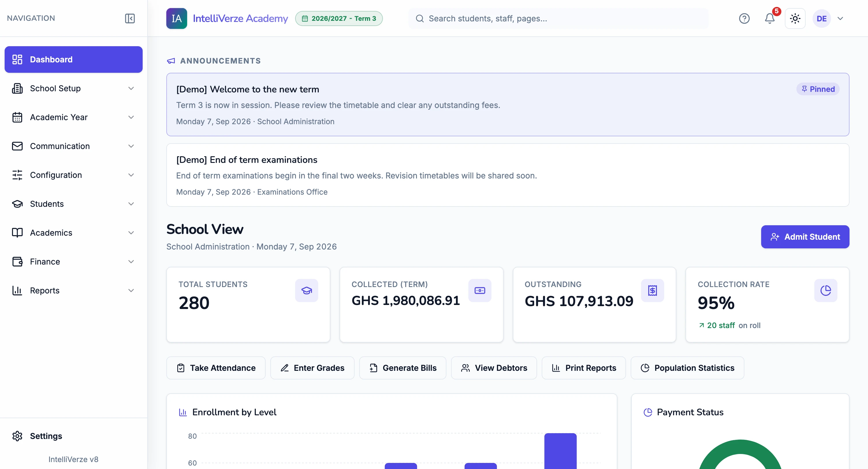The image size is (868, 469).
Task: Click the Settings gear icon
Action: click(17, 436)
